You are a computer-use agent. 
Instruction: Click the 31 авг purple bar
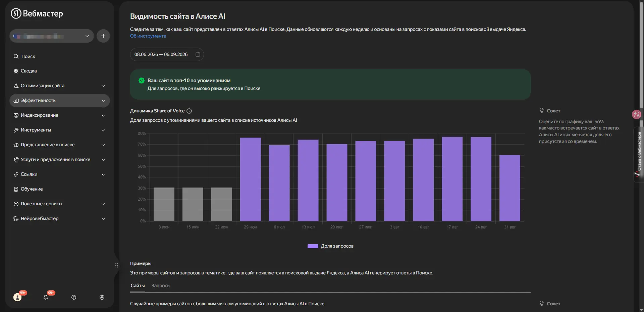(510, 188)
